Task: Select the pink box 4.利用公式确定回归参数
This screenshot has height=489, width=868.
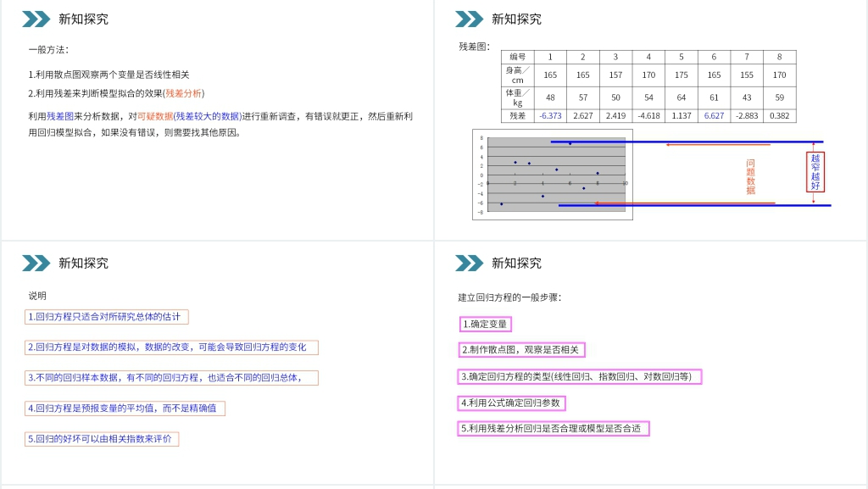Action: (x=511, y=403)
